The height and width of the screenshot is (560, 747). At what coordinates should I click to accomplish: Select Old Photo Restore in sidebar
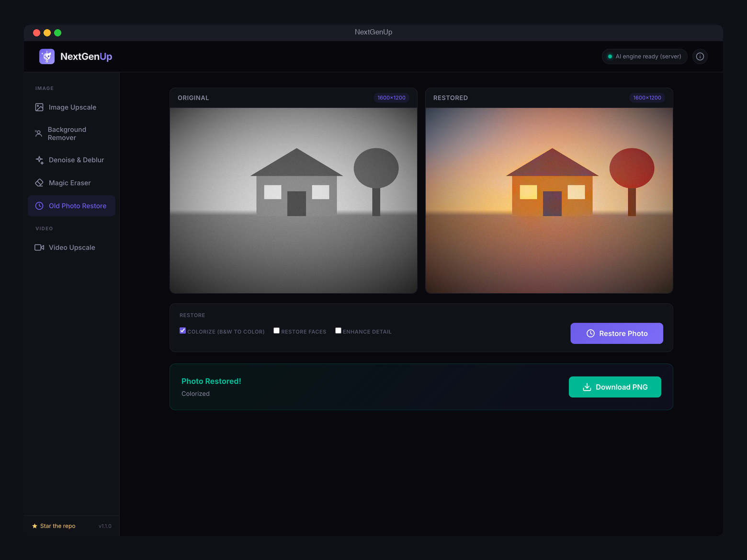[x=71, y=206]
